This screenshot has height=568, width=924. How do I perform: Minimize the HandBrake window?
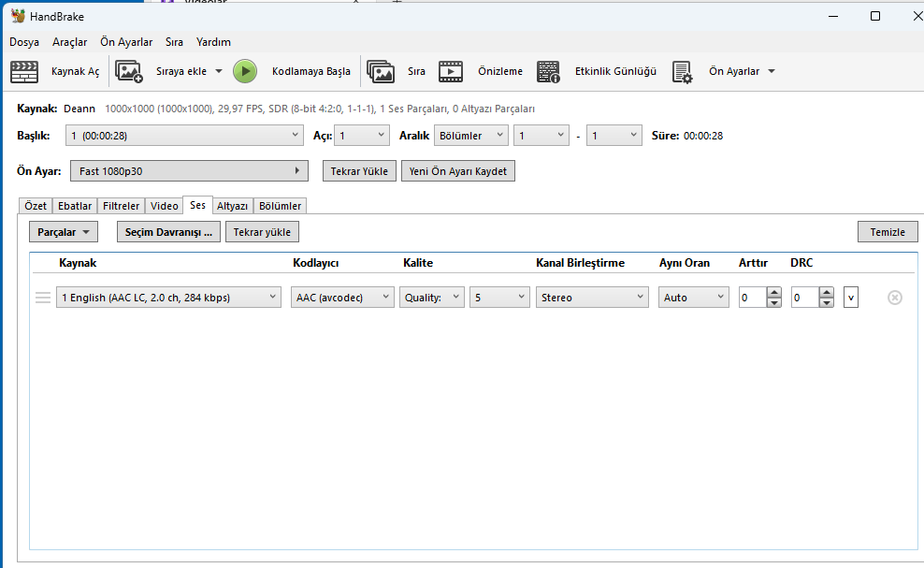click(833, 16)
